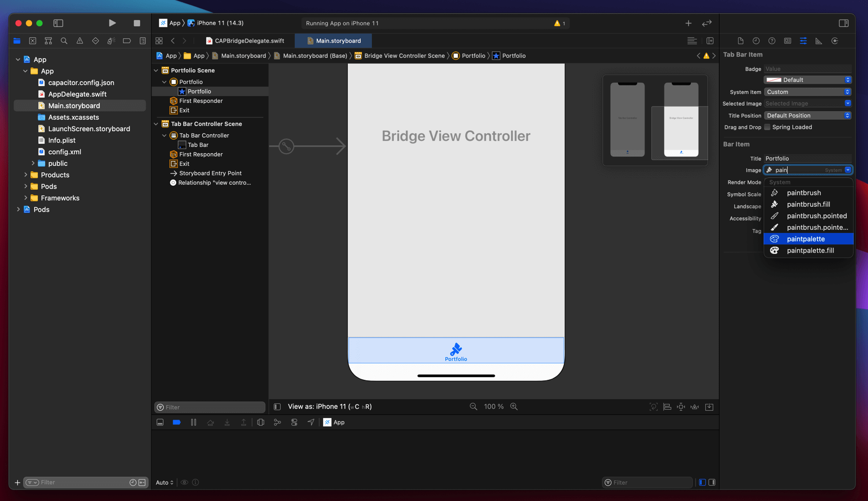Open the Size inspector ruler icon
868x501 pixels.
(819, 41)
